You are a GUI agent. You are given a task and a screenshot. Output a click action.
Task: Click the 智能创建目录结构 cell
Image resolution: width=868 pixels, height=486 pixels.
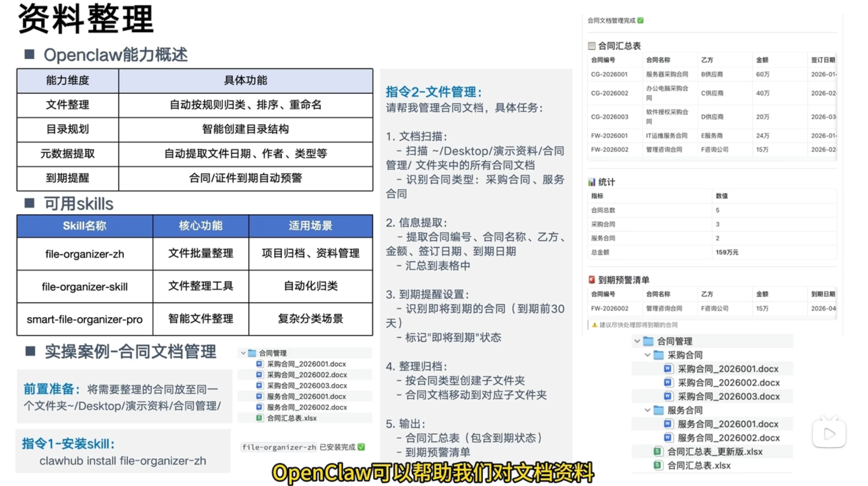pyautogui.click(x=245, y=129)
